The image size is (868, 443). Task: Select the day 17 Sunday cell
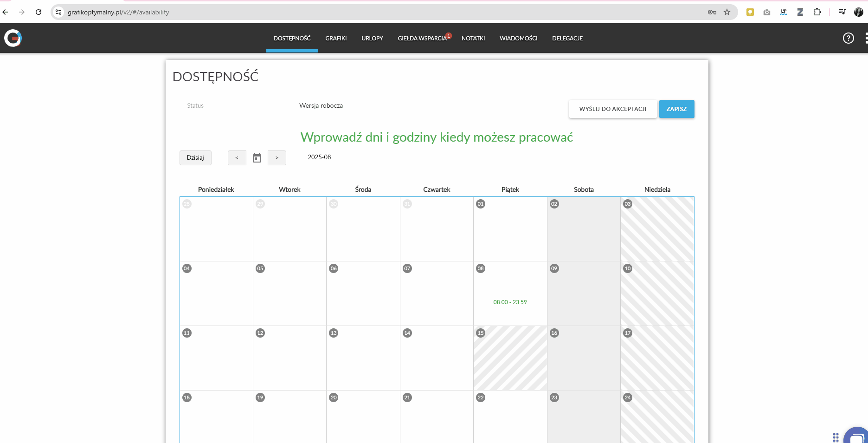(x=657, y=358)
